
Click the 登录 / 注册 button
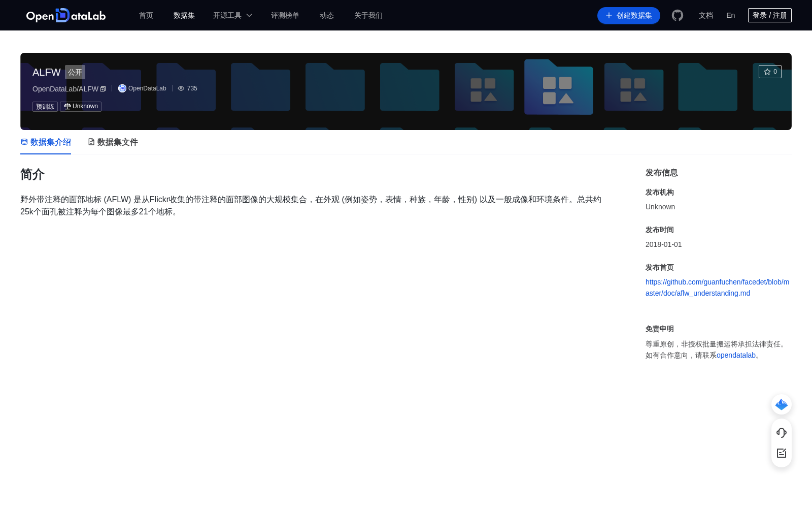coord(770,15)
